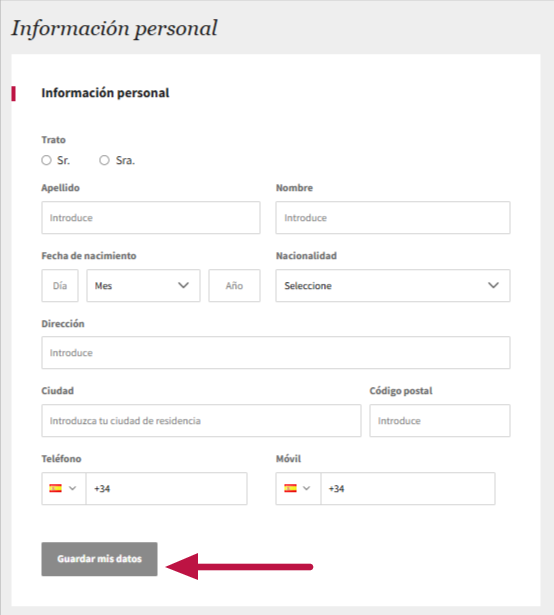Expand the Nacionalidad Seleccione dropdown
Image resolution: width=554 pixels, height=615 pixels.
393,286
